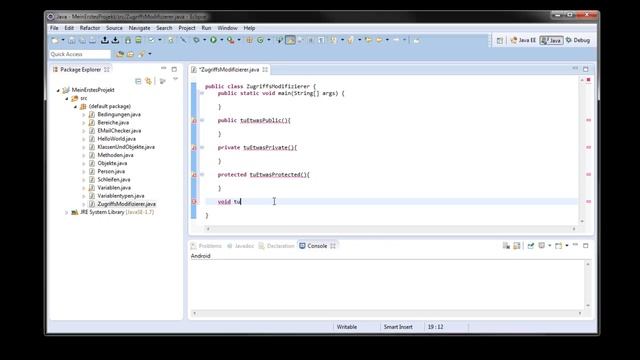Click Clear Console icon in Console toolbar
The image size is (640, 360).
506,245
